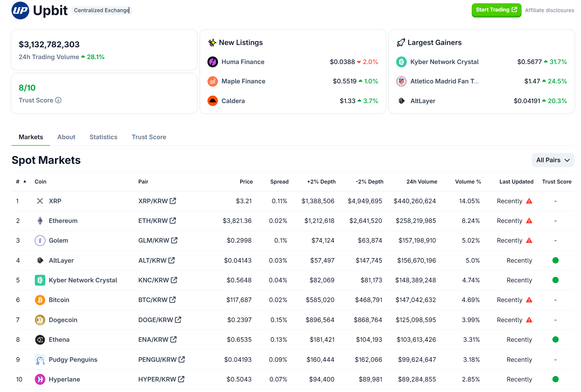Click the Bitcoin coin icon
581x392 pixels.
[x=40, y=300]
